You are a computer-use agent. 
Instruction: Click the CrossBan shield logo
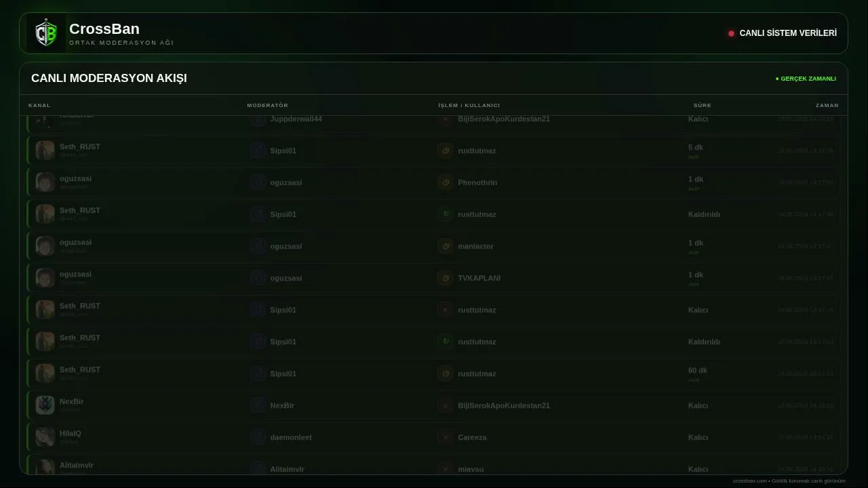click(x=46, y=33)
